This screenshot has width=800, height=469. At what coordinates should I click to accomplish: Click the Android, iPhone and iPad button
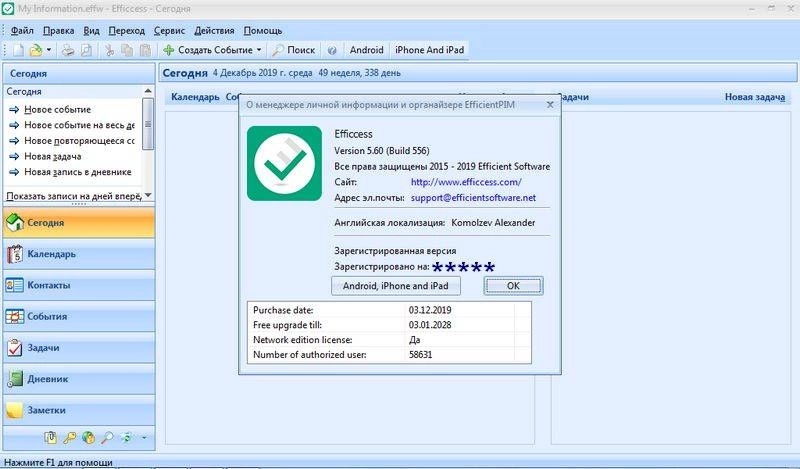pos(395,286)
